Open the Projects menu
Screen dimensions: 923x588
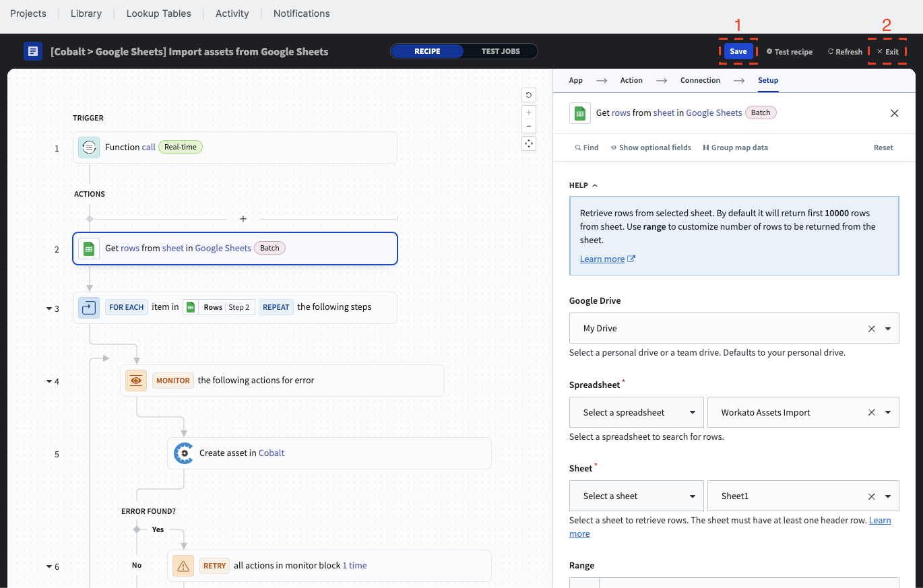[x=28, y=13]
